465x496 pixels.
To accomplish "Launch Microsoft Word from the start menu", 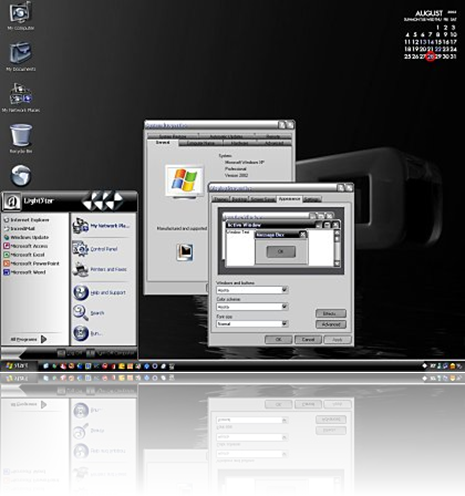I will tap(25, 272).
